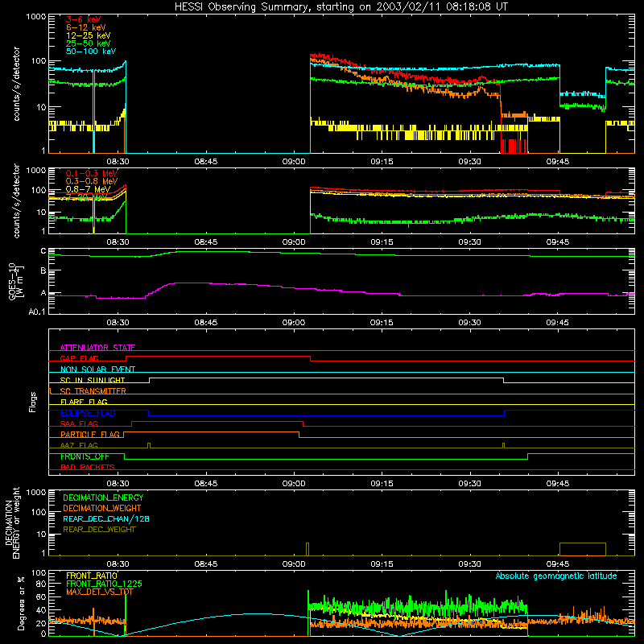The height and width of the screenshot is (644, 644).
Task: Click the 50-100 keV legend label
Action: [91, 52]
